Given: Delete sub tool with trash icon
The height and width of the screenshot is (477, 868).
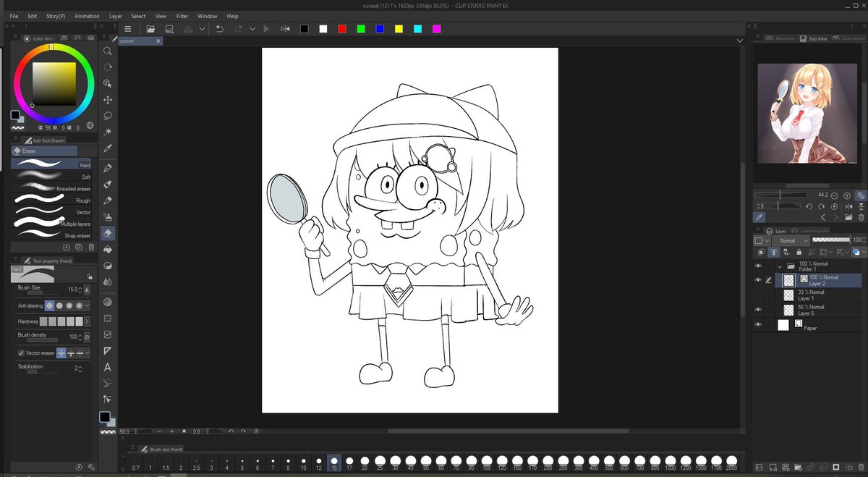Looking at the screenshot, I should pyautogui.click(x=91, y=248).
